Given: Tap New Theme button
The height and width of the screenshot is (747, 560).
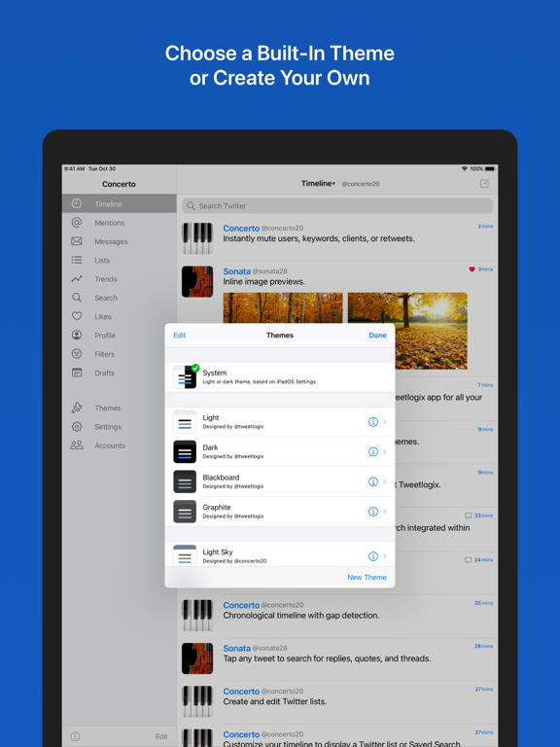Looking at the screenshot, I should click(367, 577).
